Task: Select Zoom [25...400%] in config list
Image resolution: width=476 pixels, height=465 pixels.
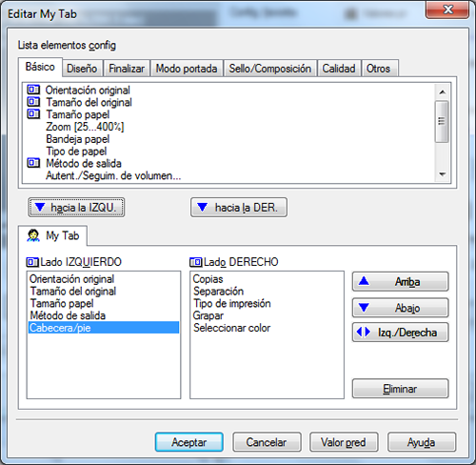Action: coord(85,127)
